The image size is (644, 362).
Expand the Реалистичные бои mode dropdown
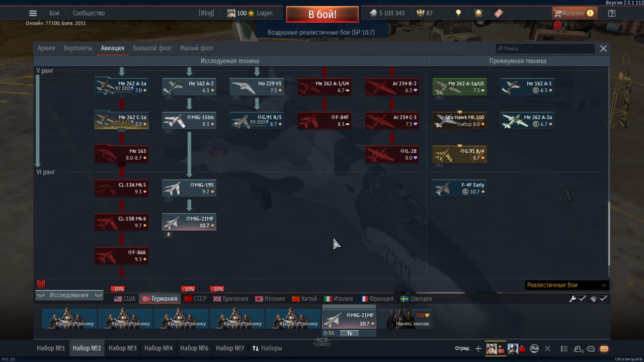coord(567,285)
